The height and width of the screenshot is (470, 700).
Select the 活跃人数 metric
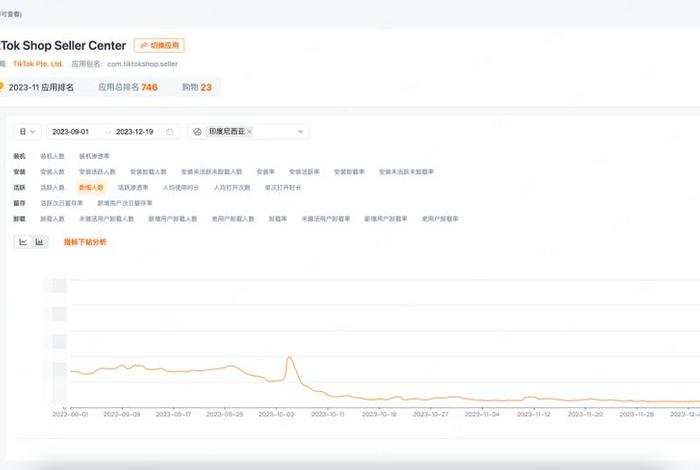coord(52,187)
